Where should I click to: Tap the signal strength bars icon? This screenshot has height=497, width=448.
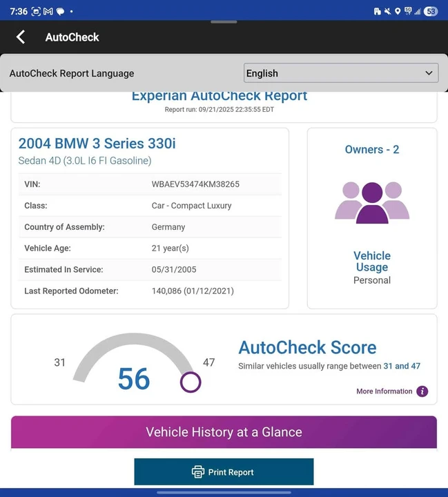pos(418,12)
